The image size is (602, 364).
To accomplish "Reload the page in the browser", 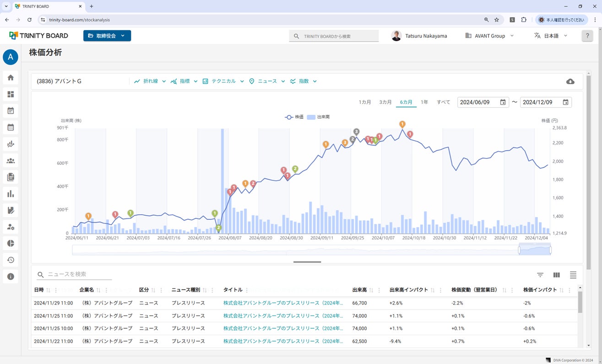I will point(30,20).
